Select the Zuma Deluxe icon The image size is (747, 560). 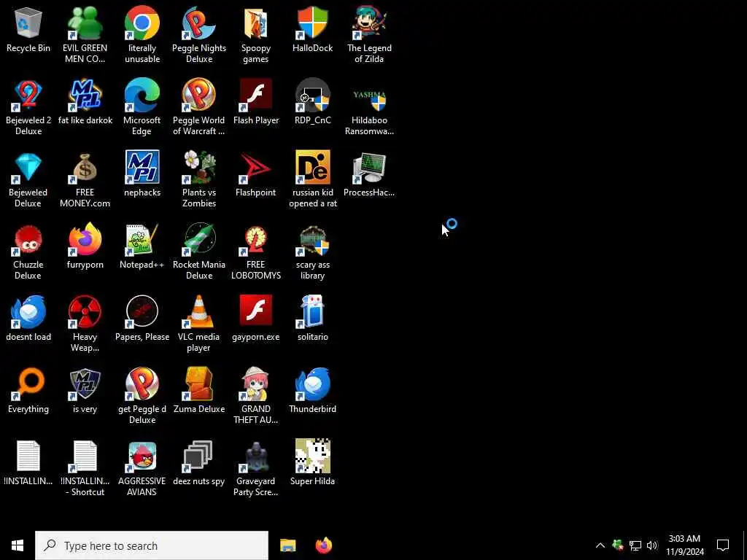(198, 384)
